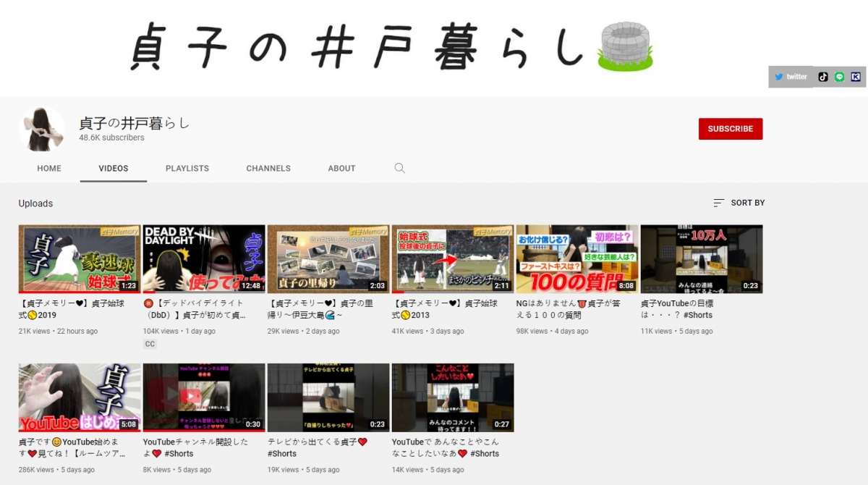Switch to the Home tab

point(49,168)
